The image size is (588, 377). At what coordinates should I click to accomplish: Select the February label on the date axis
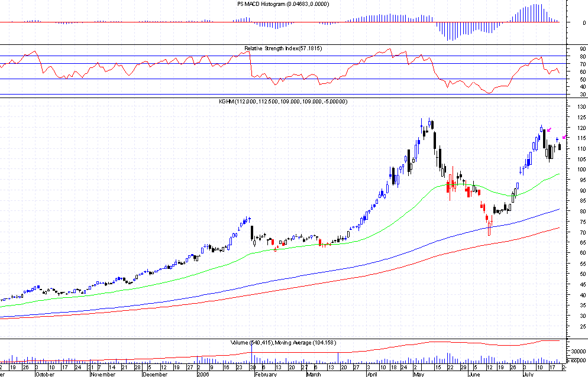click(265, 373)
